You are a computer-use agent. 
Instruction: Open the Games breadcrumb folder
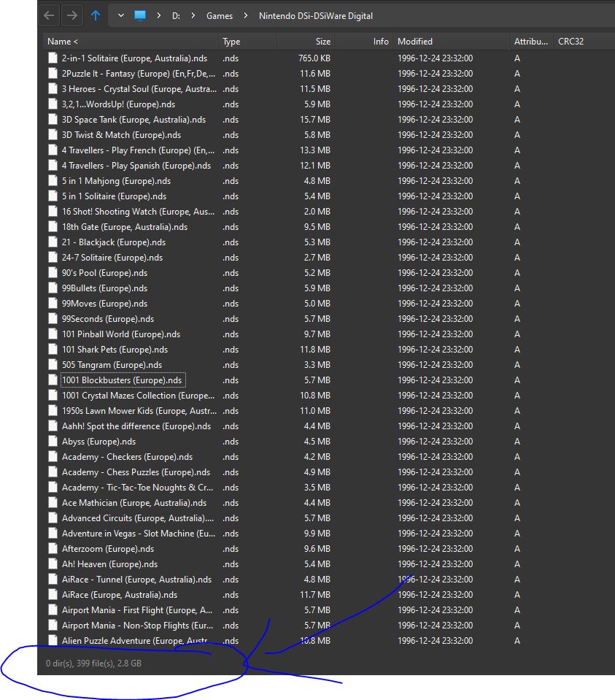coord(220,16)
